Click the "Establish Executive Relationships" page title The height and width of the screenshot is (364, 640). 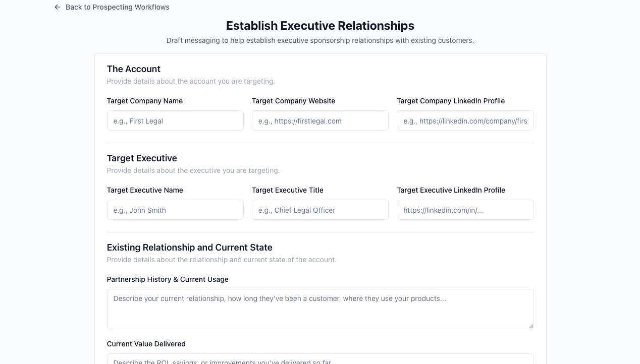pyautogui.click(x=320, y=26)
